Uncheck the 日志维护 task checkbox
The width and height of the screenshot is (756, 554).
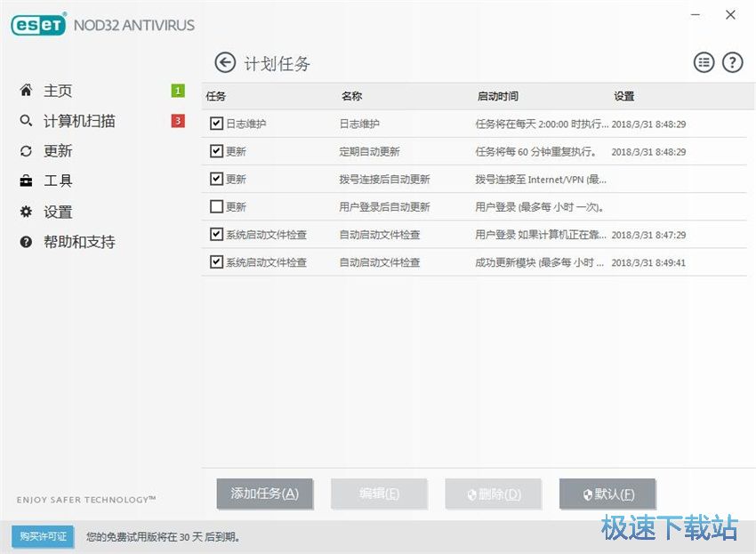(x=216, y=124)
